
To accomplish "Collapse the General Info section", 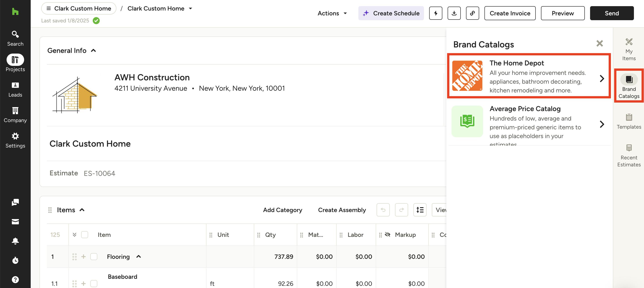I will [x=93, y=50].
